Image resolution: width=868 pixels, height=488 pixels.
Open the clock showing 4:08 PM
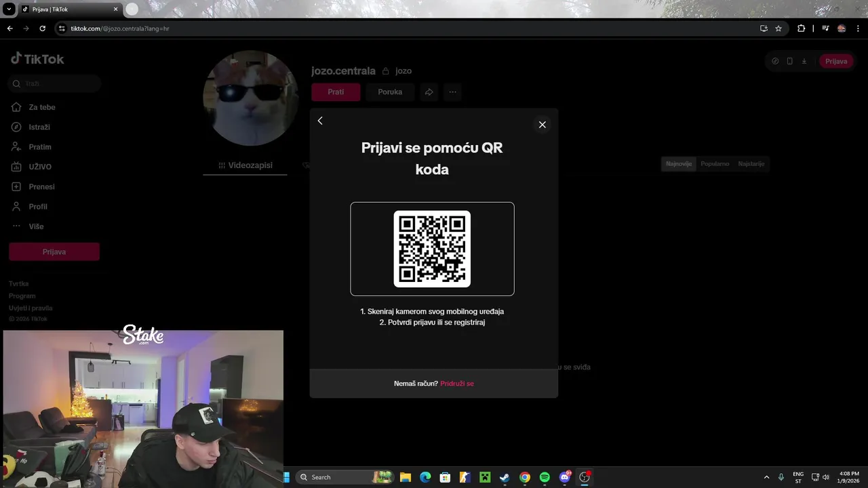tap(849, 477)
